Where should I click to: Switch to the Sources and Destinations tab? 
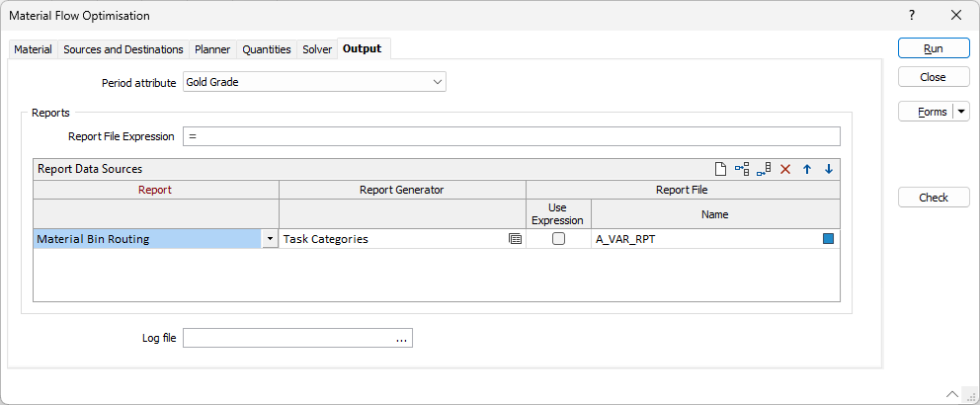tap(123, 49)
